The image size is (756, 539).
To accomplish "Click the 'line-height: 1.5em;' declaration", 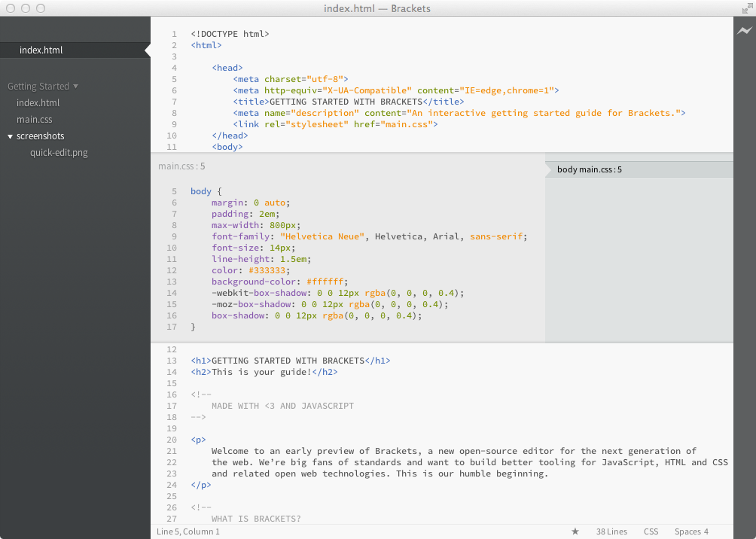I will [261, 260].
